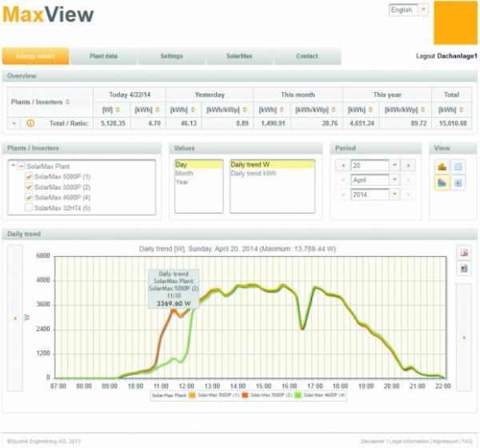The width and height of the screenshot is (480, 448).
Task: Sort the Yesterday [kWh/kWp] column
Action: point(245,110)
